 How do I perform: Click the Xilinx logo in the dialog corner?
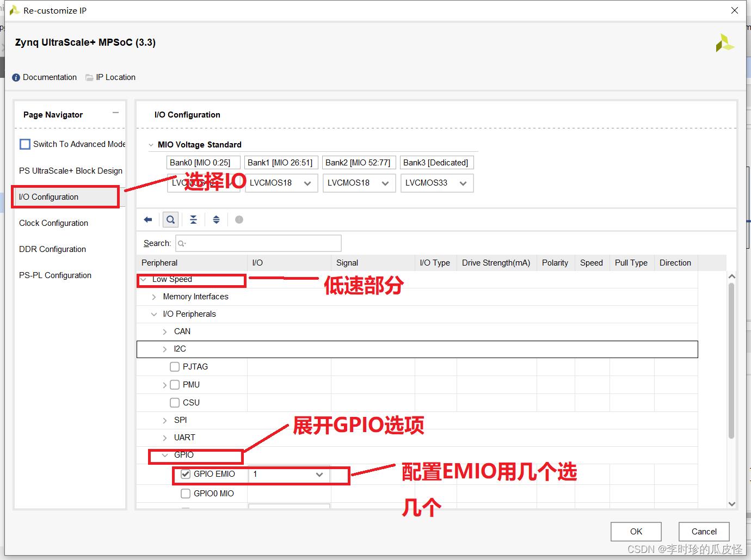724,42
